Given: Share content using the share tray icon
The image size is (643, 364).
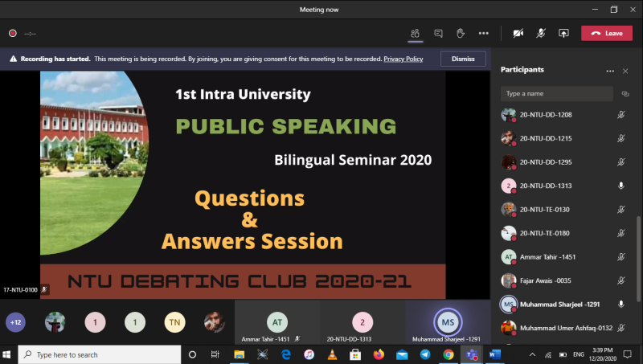Looking at the screenshot, I should 563,33.
